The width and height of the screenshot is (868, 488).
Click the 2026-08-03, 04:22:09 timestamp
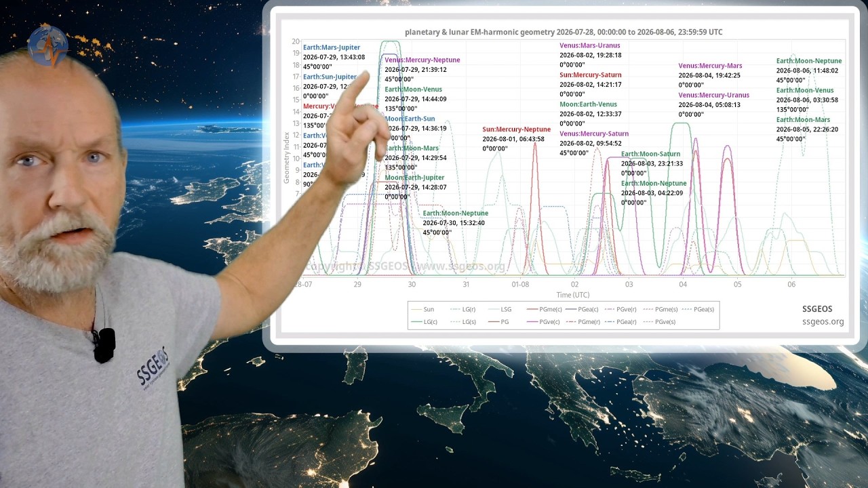coord(652,192)
